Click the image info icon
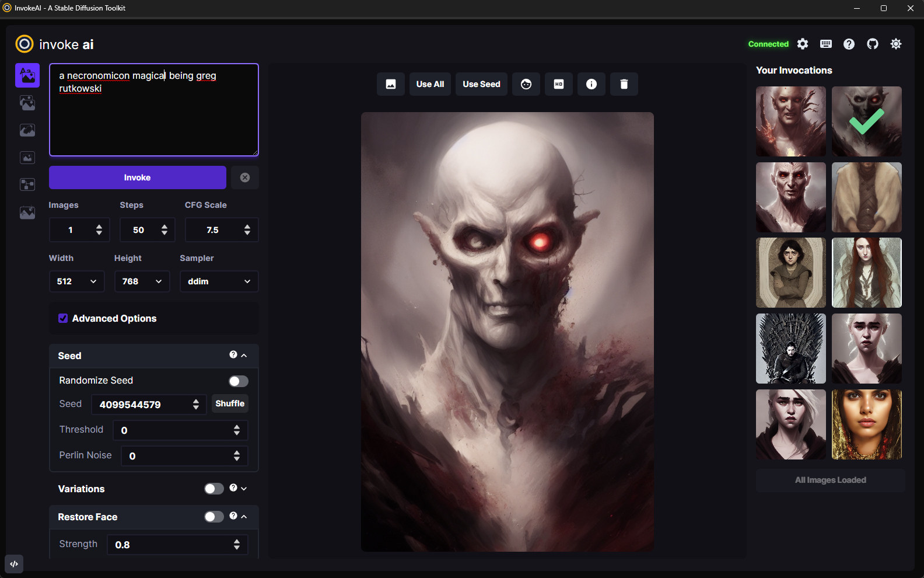924x578 pixels. pyautogui.click(x=591, y=84)
